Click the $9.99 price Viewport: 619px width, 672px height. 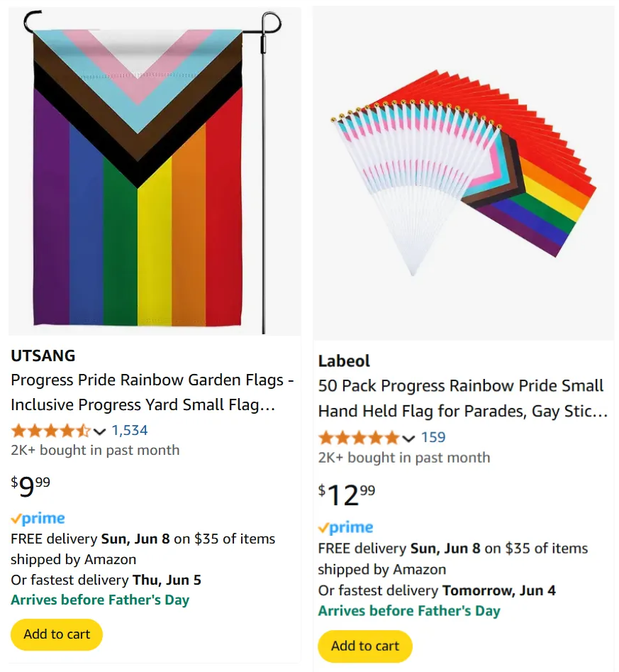(30, 487)
